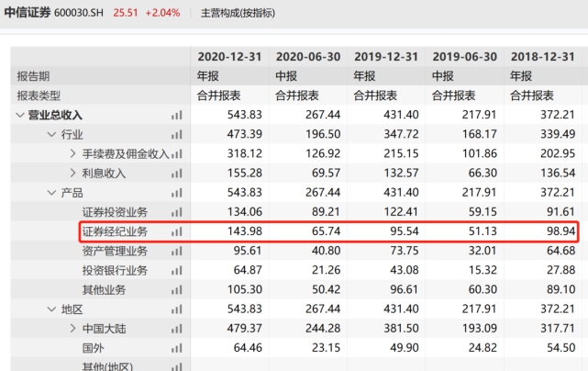Click the 98.94 cell value
The height and width of the screenshot is (371, 588).
(x=561, y=230)
